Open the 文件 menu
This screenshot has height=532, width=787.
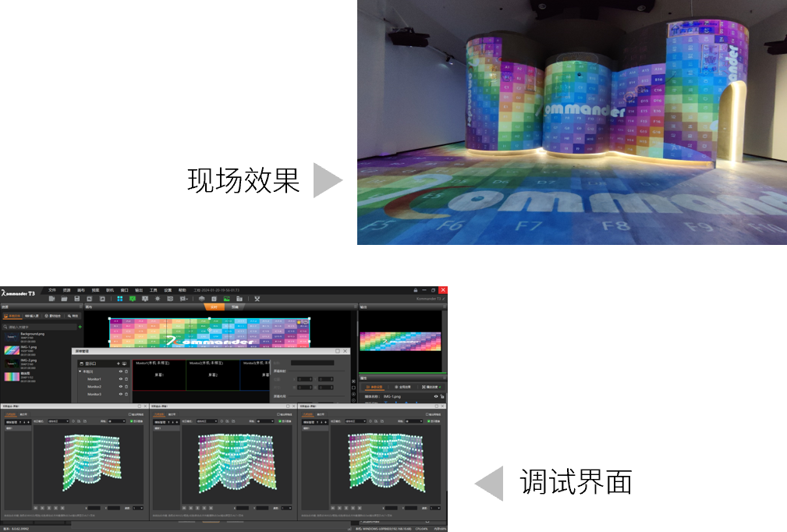[52, 290]
